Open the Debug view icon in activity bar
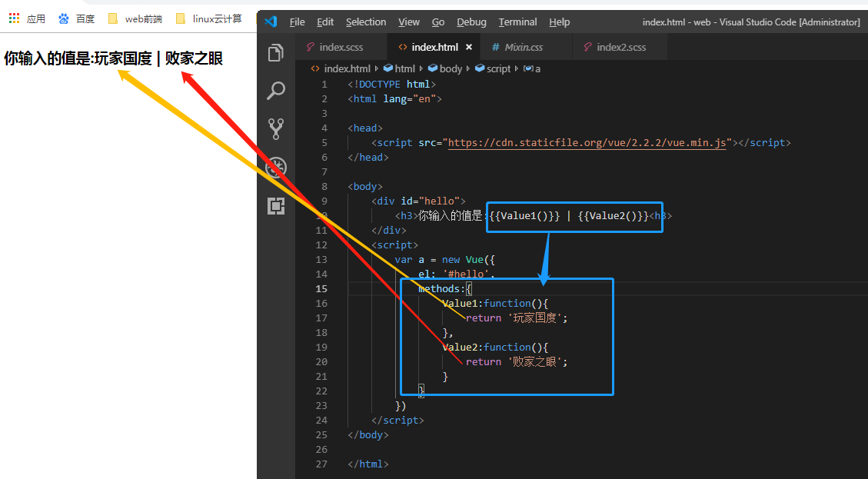The width and height of the screenshot is (868, 479). click(x=276, y=168)
